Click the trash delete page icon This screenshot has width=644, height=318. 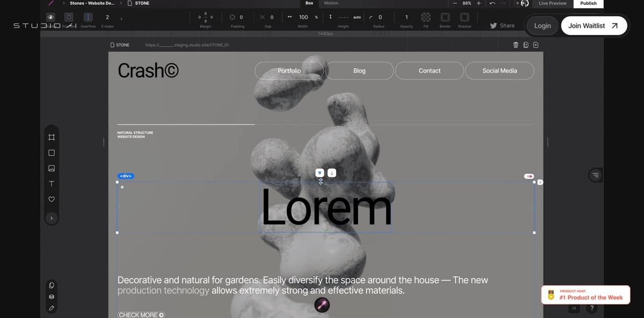coord(516,45)
